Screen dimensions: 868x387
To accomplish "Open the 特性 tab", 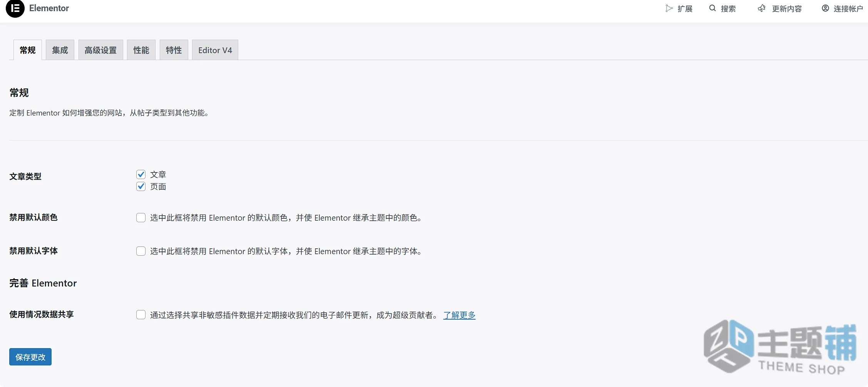I will point(174,50).
